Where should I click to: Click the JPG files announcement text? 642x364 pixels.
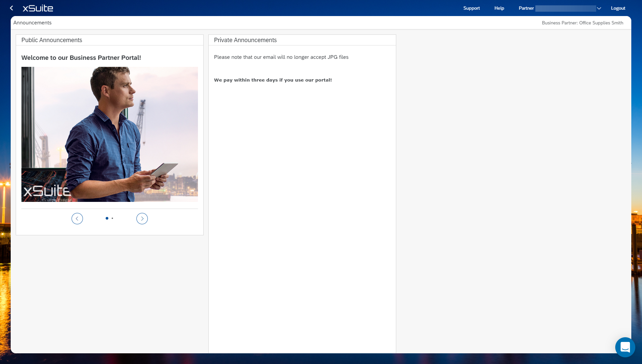(281, 57)
